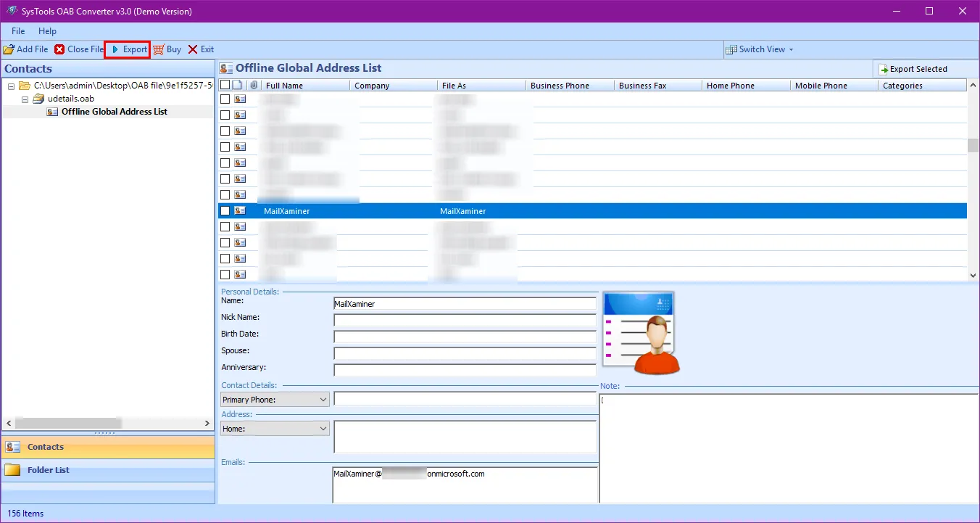980x523 pixels.
Task: Click into the Note text area
Action: [789, 448]
